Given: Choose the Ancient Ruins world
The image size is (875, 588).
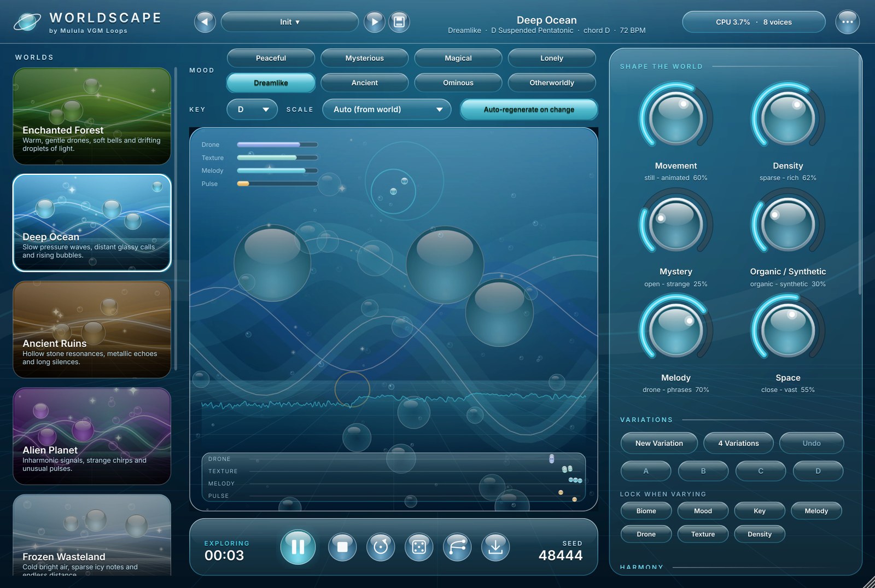Looking at the screenshot, I should [x=92, y=329].
